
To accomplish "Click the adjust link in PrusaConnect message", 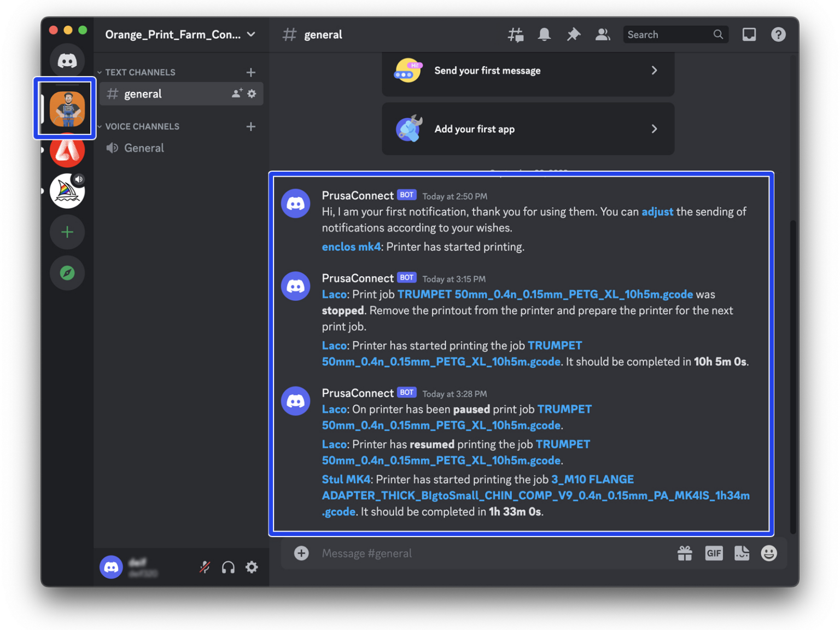I will (x=657, y=212).
